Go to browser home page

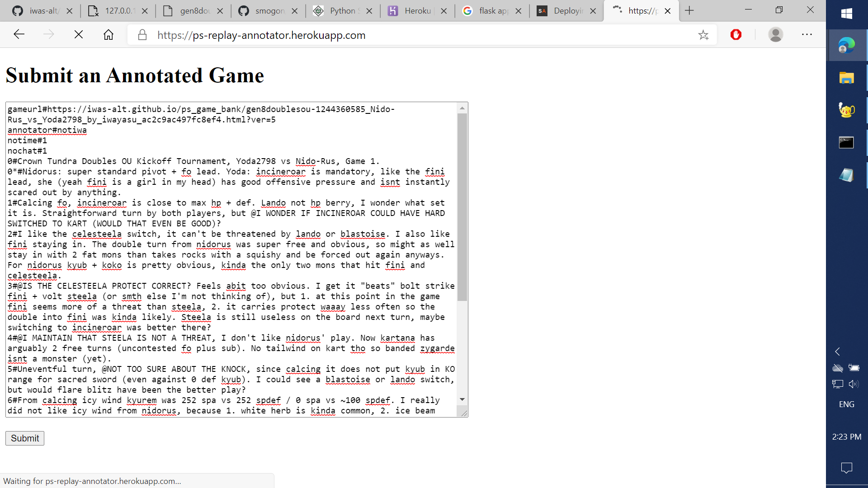(x=108, y=35)
